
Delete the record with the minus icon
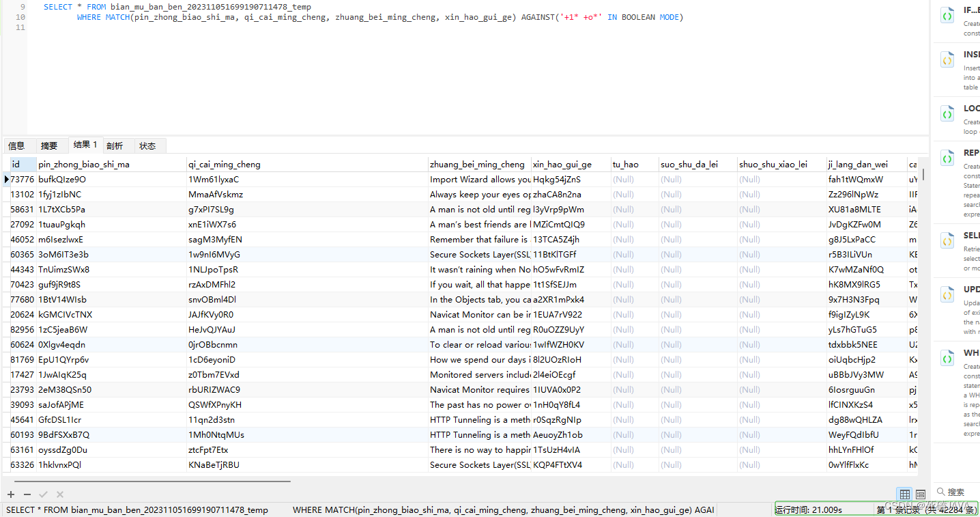(27, 494)
